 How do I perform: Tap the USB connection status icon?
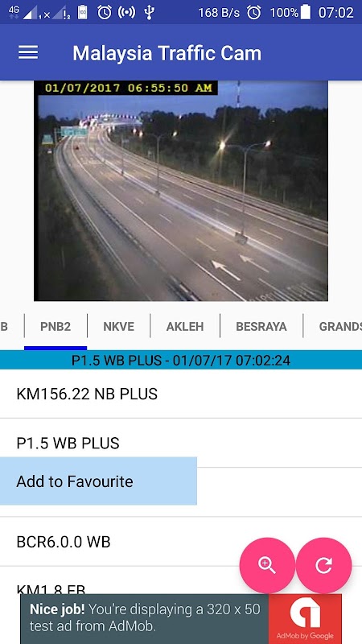click(149, 12)
